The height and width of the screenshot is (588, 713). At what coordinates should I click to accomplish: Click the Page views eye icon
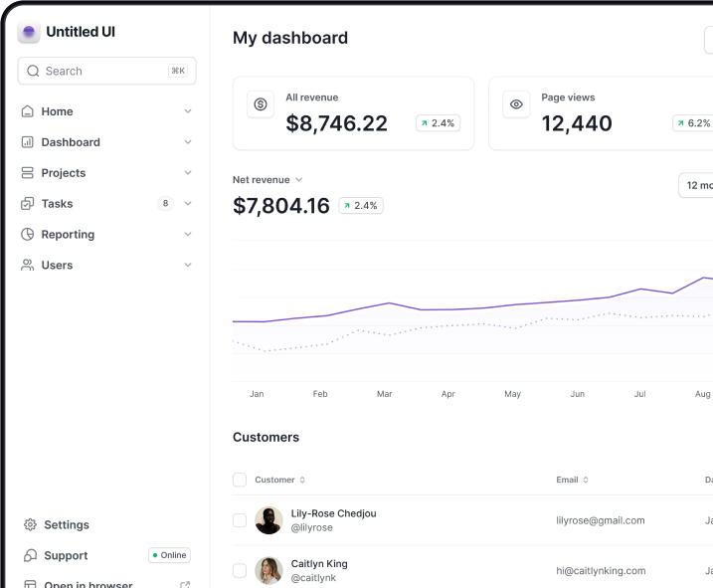pos(516,104)
